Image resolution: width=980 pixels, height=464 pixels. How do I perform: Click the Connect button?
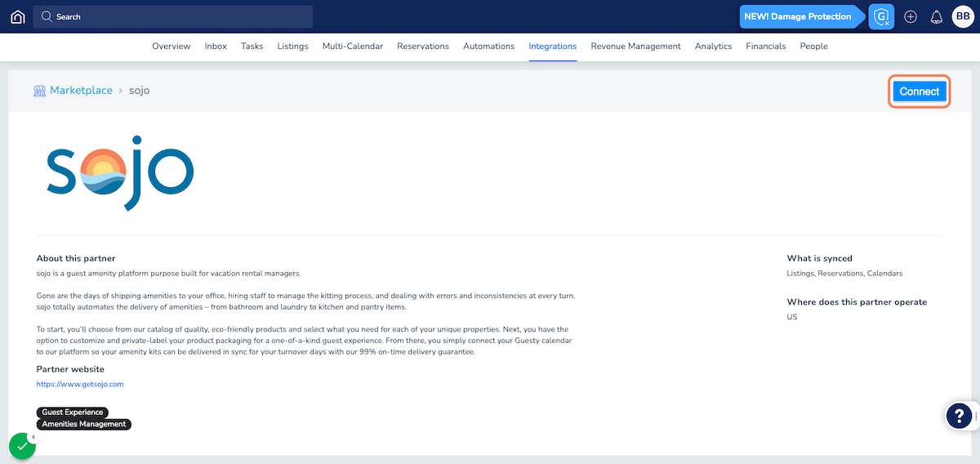919,91
